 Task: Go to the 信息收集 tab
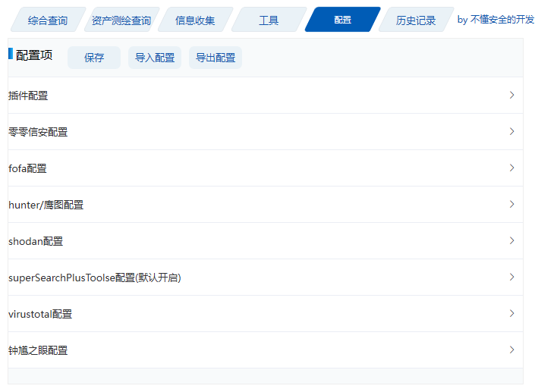[195, 20]
